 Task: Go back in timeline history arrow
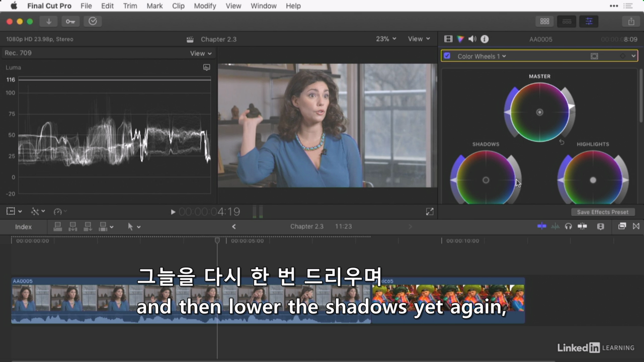234,227
